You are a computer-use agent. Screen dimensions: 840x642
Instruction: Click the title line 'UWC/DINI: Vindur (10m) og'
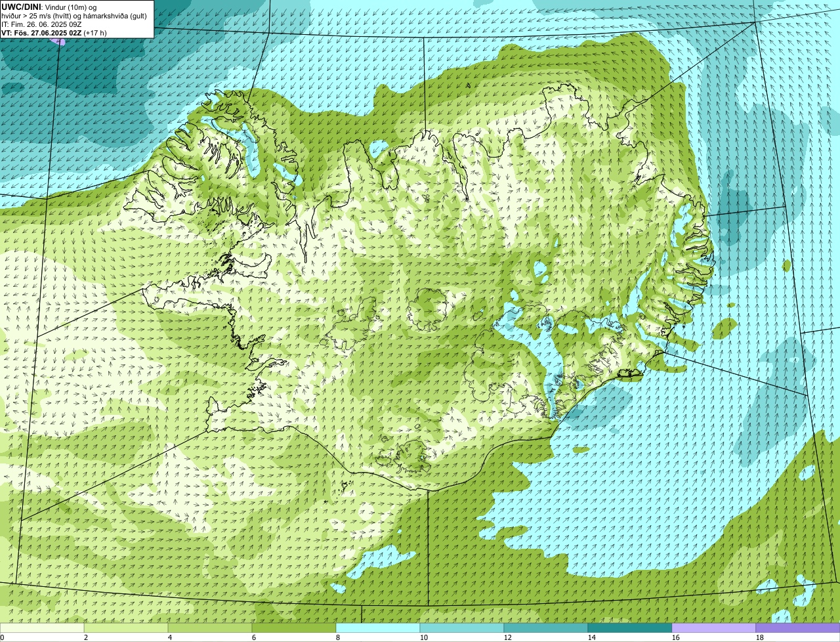pos(49,7)
